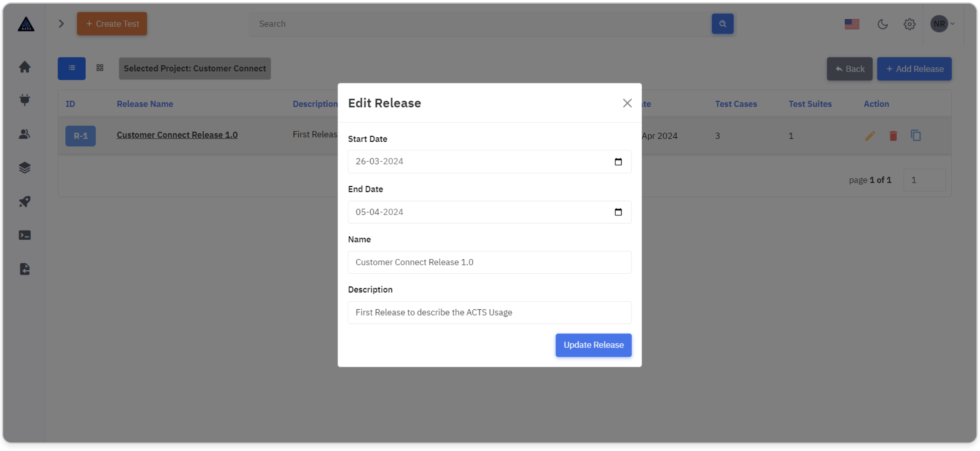Click the Action column header

coord(876,104)
